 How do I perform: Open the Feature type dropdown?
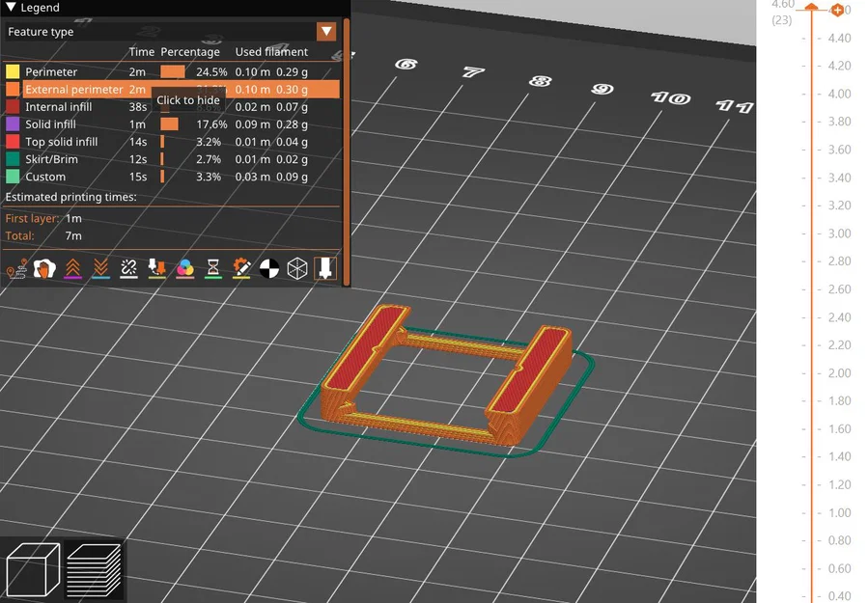[x=326, y=32]
